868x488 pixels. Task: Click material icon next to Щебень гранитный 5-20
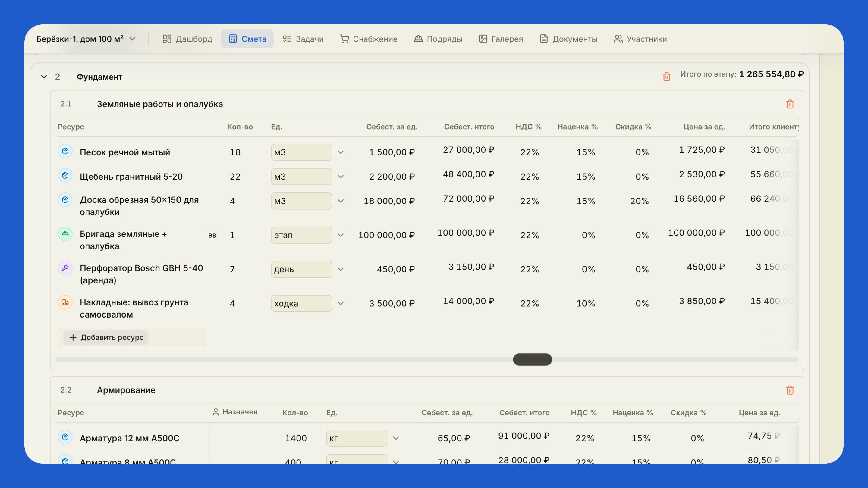pos(65,175)
